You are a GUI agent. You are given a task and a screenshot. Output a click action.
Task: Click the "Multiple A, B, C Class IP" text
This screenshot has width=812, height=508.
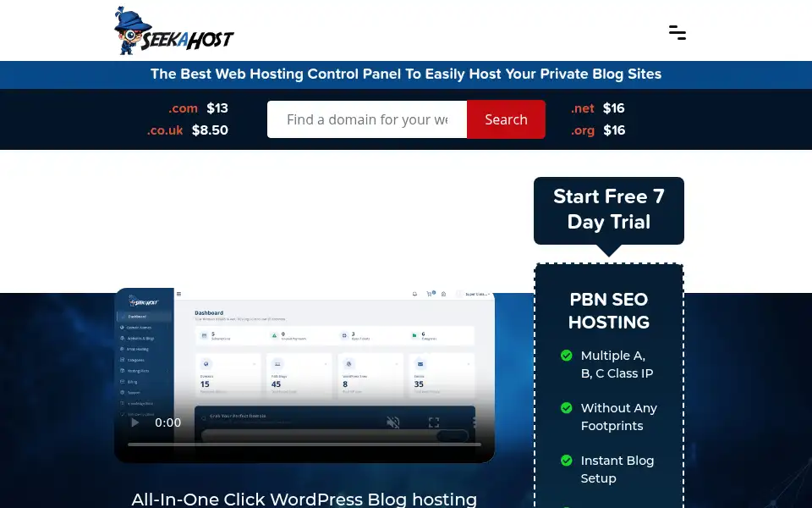[x=617, y=364]
